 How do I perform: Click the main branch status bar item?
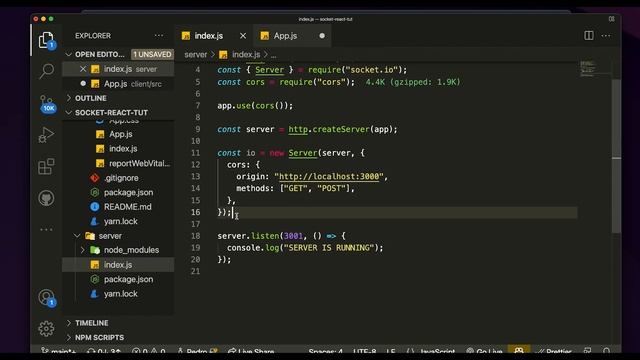click(x=58, y=351)
